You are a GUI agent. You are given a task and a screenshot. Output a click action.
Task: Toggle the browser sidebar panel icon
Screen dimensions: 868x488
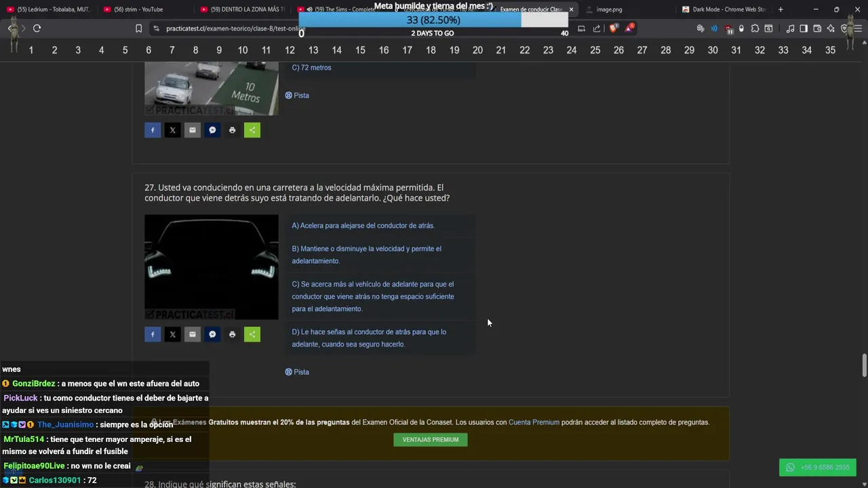(804, 28)
